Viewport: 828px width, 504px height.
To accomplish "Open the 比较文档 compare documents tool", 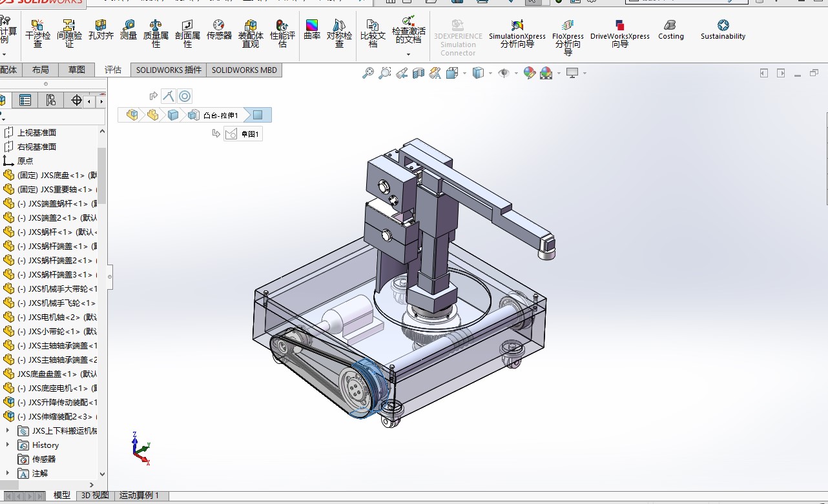I will (373, 33).
